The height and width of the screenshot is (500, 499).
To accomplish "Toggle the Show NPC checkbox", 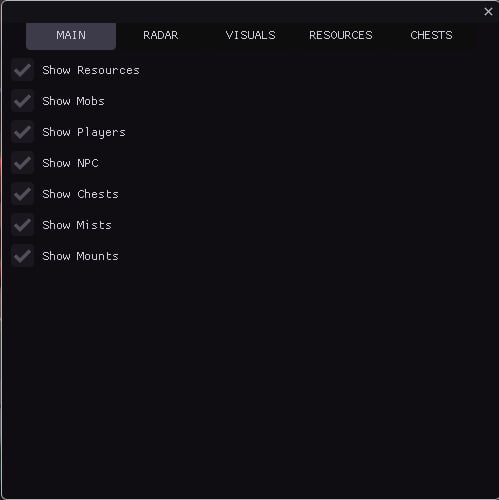I will coord(22,163).
